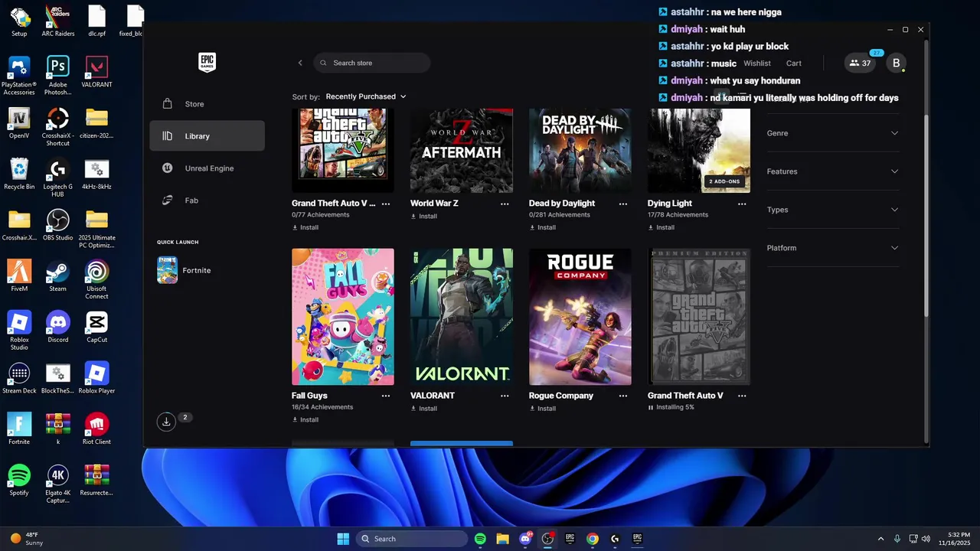
Task: Expand the Types filter
Action: [833, 210]
